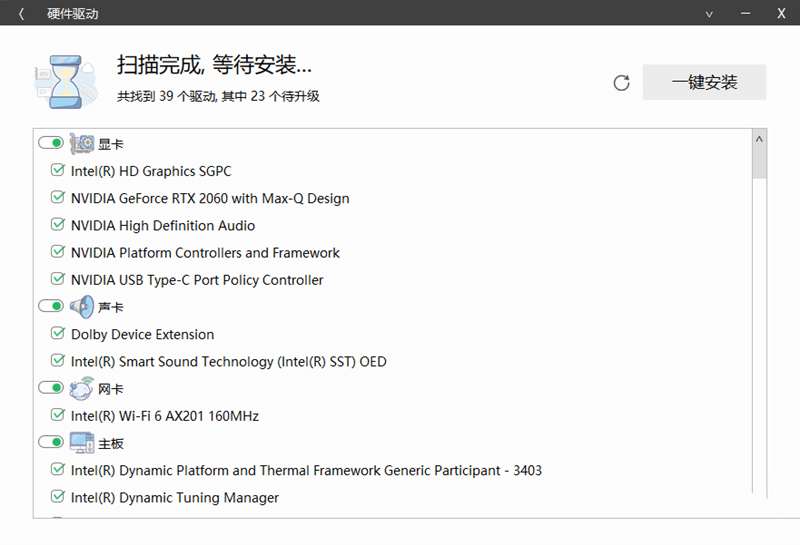The width and height of the screenshot is (800, 545).
Task: Uncheck NVIDIA GeForce RTX 2060 driver
Action: 57,198
